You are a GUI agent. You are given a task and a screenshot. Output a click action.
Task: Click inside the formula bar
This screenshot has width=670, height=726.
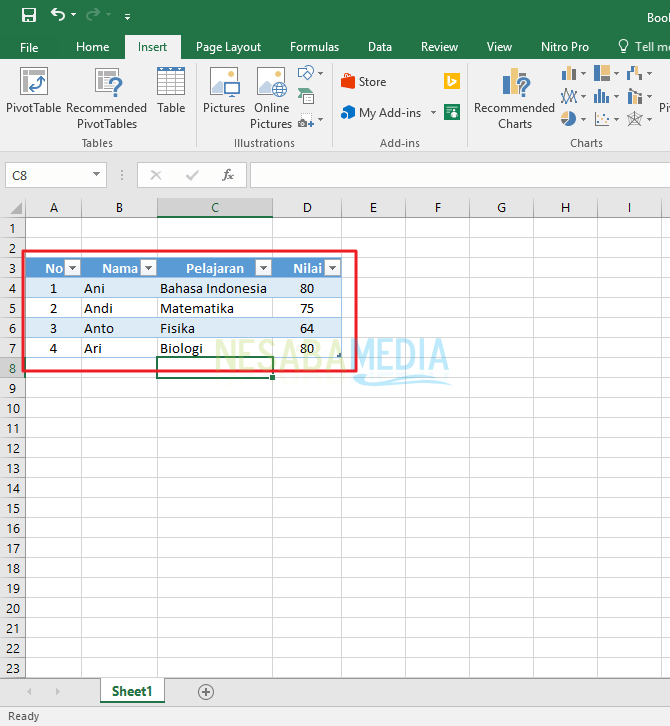tap(460, 175)
